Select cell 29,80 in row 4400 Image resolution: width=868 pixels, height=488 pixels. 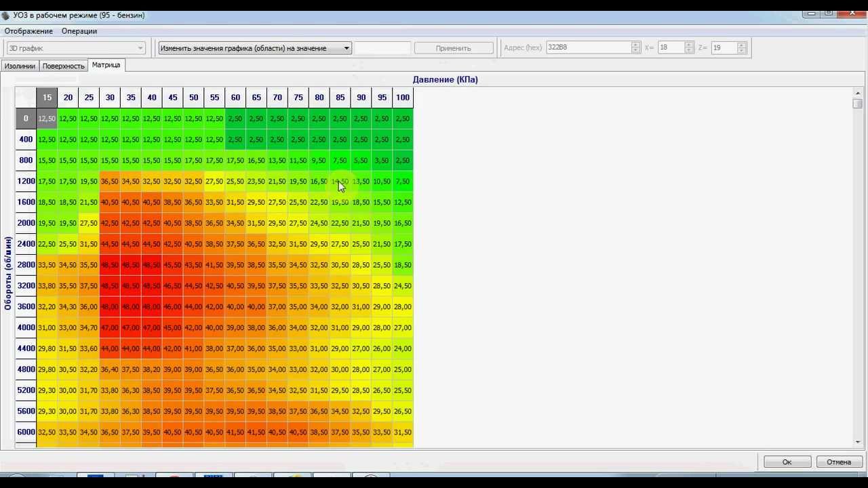47,348
